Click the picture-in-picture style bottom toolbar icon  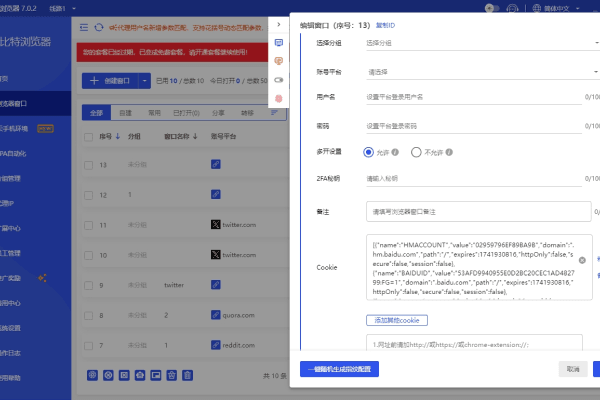[156, 375]
